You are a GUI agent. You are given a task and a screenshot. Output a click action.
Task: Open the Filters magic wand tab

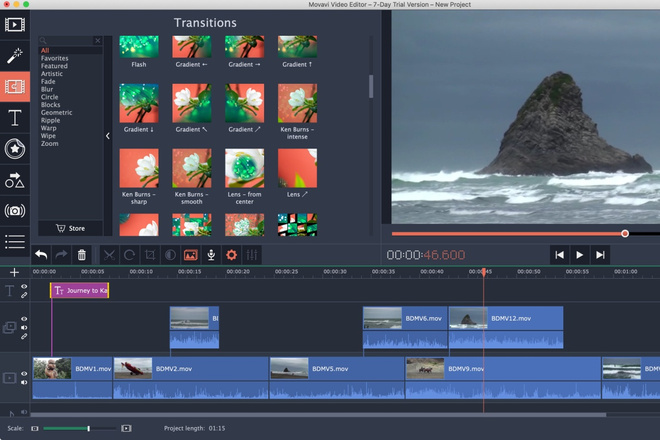point(15,56)
